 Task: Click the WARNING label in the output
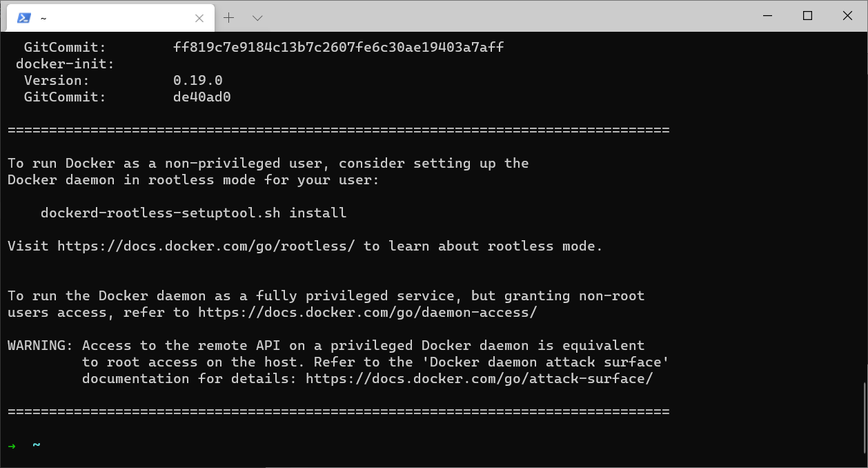(40, 345)
